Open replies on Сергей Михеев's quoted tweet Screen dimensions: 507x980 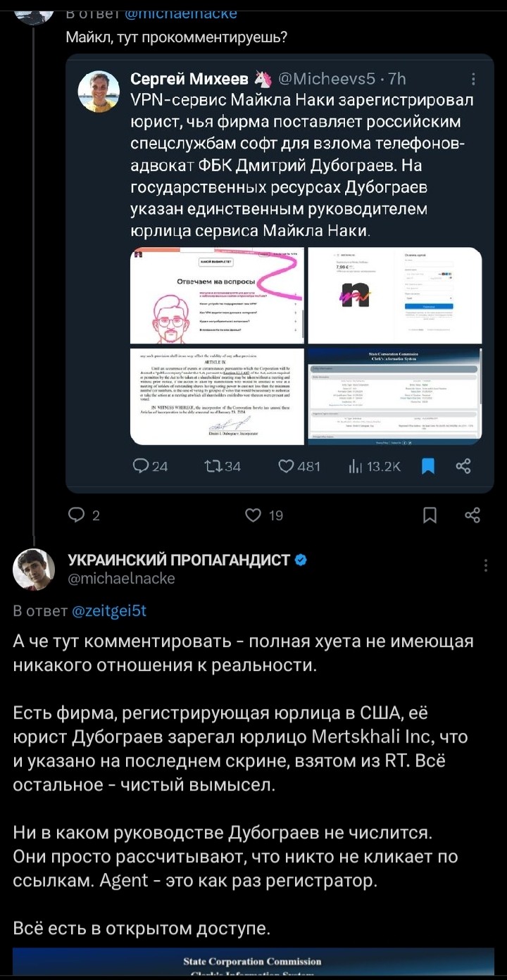tap(150, 466)
